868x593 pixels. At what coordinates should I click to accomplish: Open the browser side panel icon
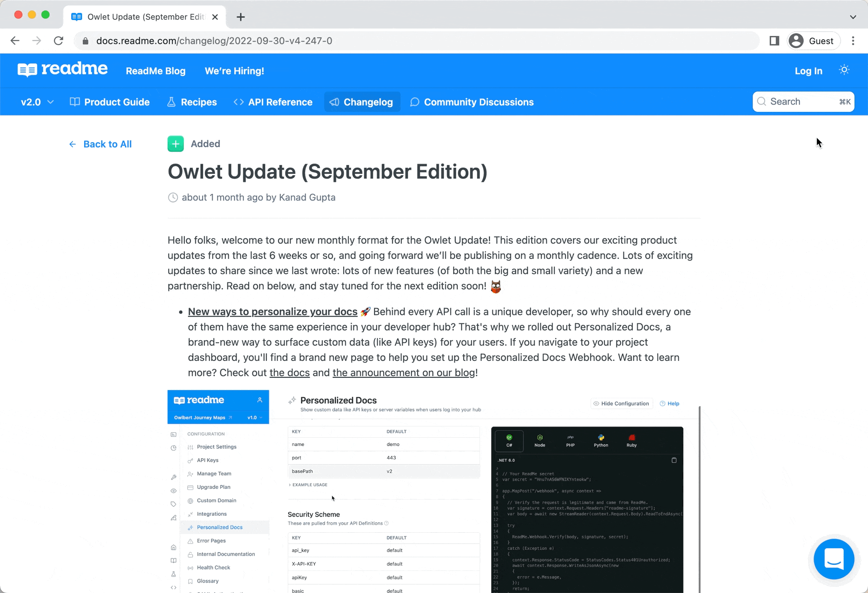(774, 41)
